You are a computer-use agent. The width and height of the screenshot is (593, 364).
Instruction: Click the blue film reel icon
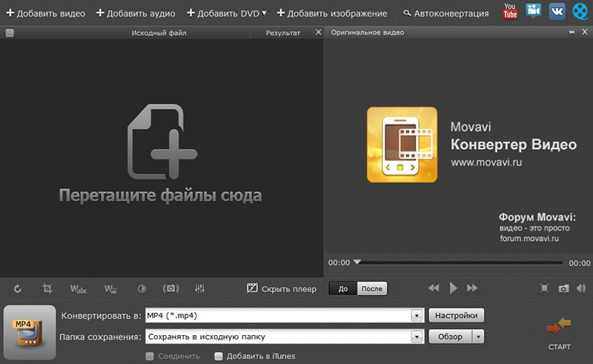click(x=580, y=11)
